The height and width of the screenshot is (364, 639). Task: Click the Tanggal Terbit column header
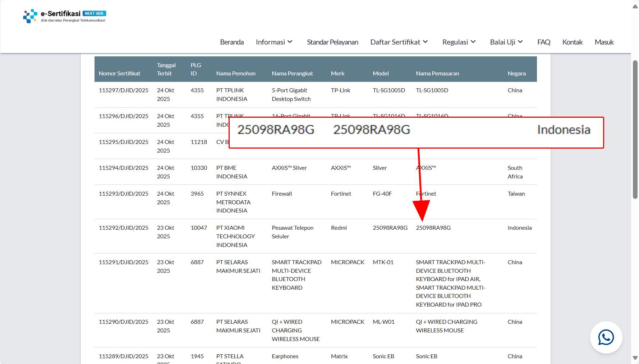point(166,69)
